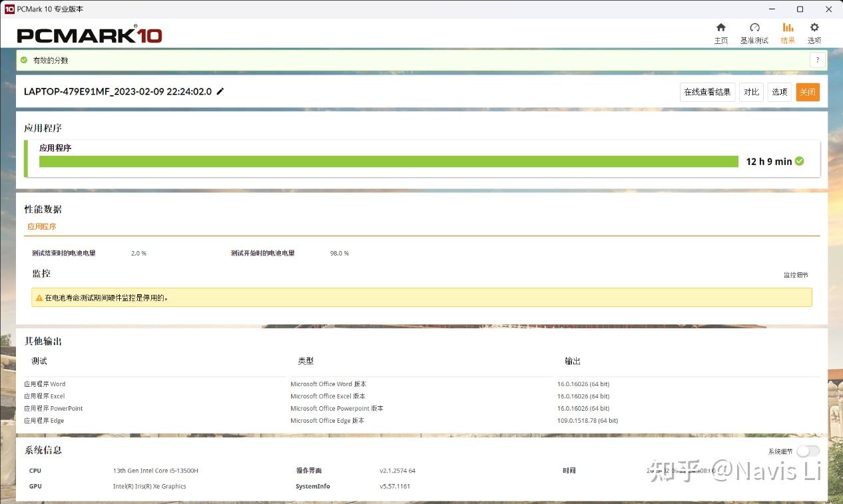Select the orange 应用程序 tab under 性能数据
The width and height of the screenshot is (843, 504).
tap(41, 226)
